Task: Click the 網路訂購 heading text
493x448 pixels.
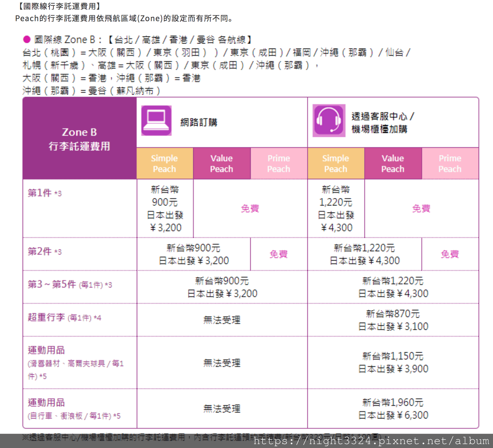Action: pyautogui.click(x=199, y=122)
